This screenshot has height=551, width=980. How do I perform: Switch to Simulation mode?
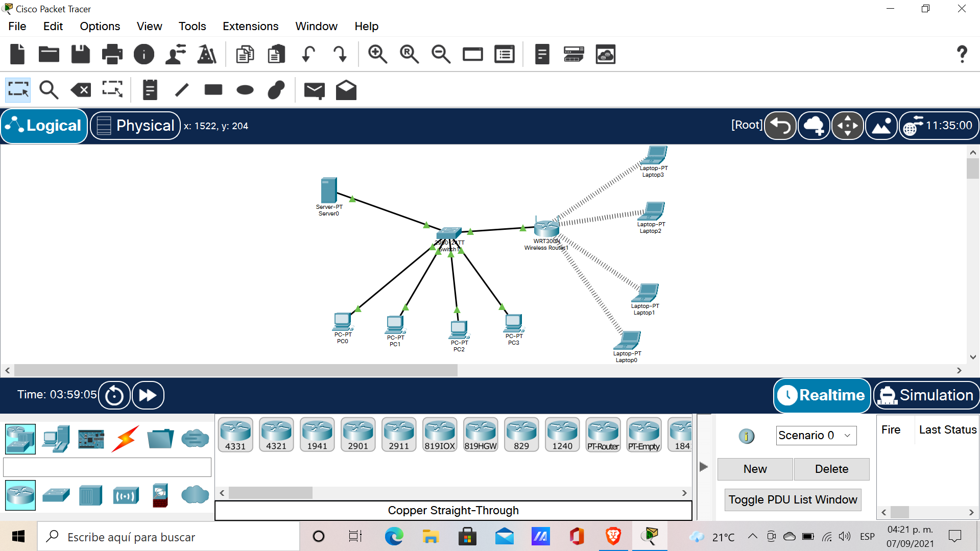pyautogui.click(x=926, y=395)
